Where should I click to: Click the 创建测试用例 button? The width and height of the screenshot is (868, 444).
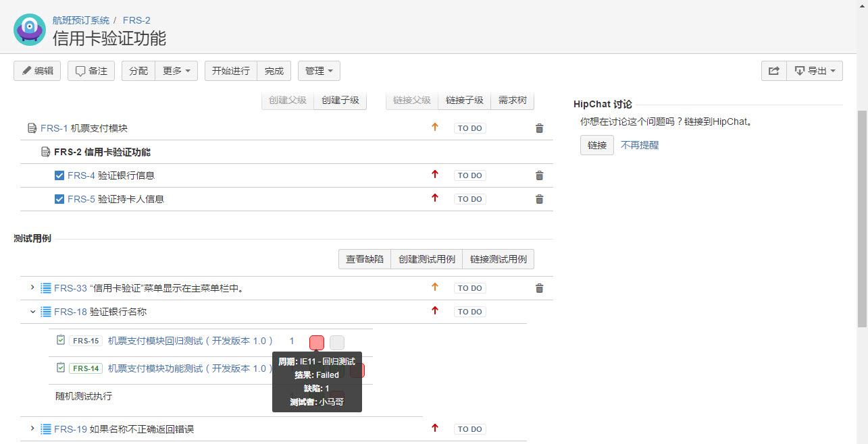coord(427,259)
